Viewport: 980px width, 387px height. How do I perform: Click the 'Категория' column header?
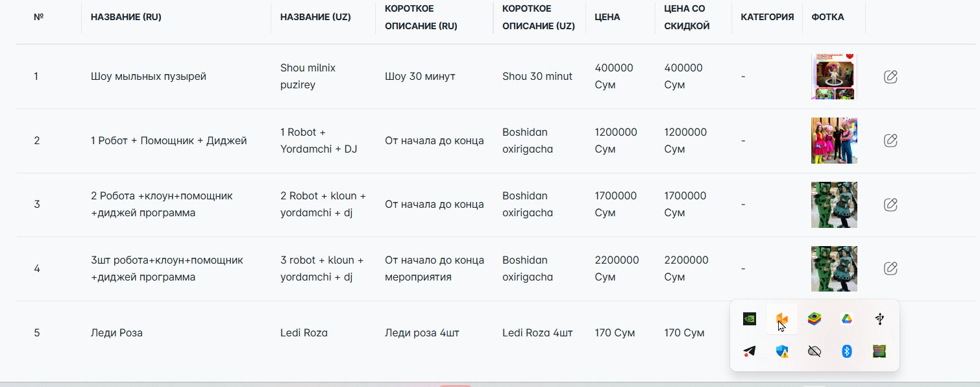[x=767, y=18]
